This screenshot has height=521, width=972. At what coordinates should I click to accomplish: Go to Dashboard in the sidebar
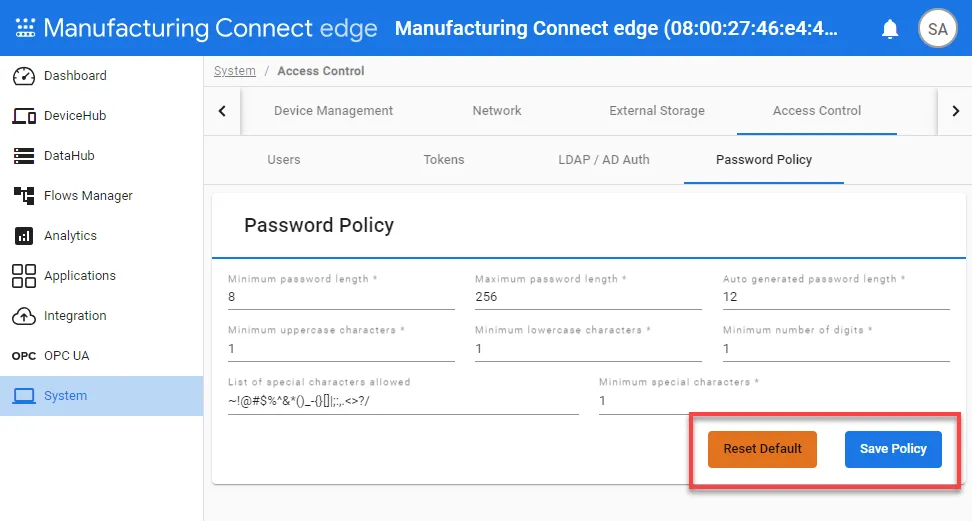pyautogui.click(x=101, y=76)
